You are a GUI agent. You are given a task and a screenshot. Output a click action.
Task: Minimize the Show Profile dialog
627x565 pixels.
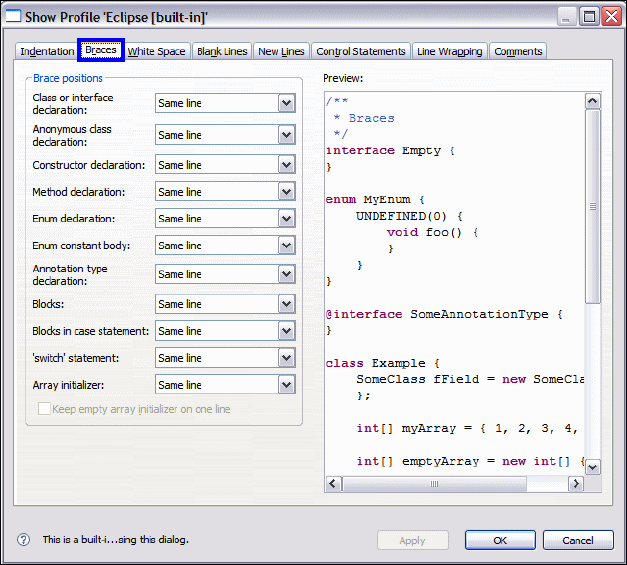[x=565, y=17]
